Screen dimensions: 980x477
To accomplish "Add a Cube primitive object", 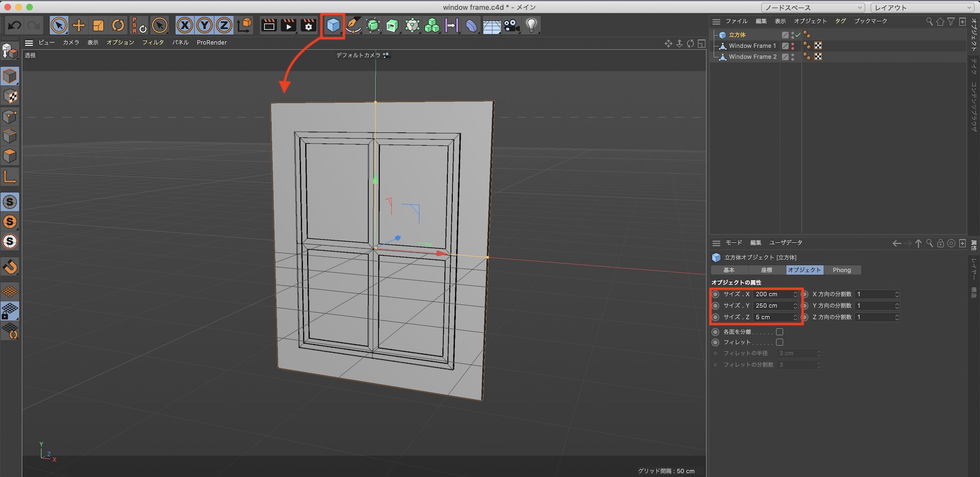I will 333,25.
